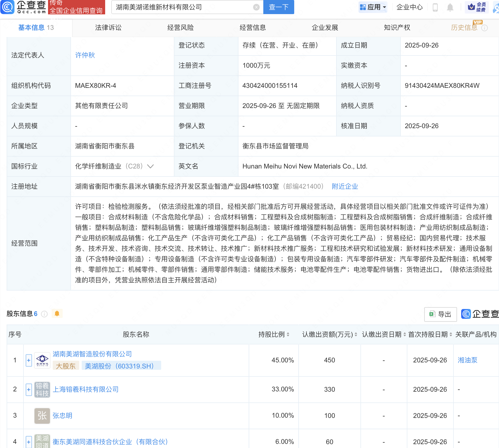Click the 张忠明 avatar thumbnail
Image resolution: width=499 pixels, height=448 pixels.
click(x=42, y=416)
